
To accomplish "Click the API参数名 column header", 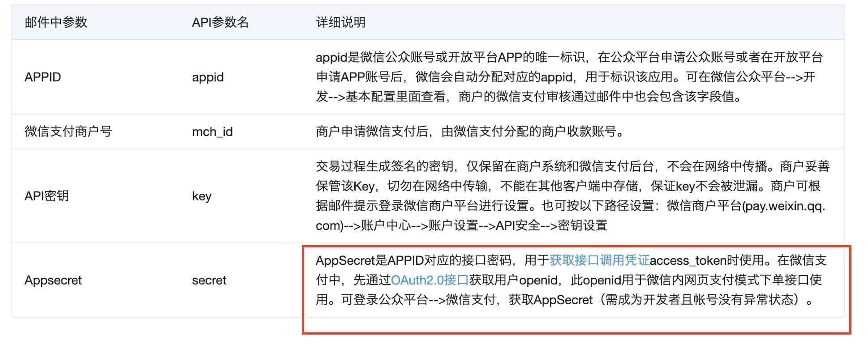I will 220,22.
